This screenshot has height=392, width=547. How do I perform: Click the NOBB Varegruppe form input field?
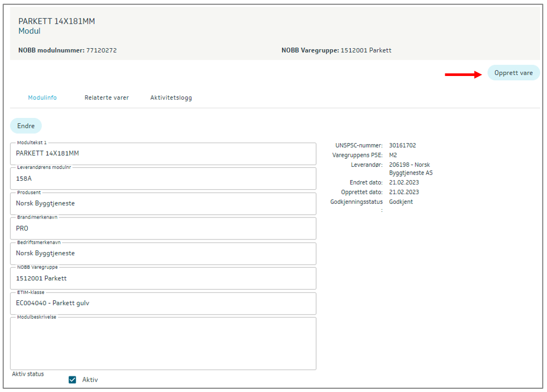(x=163, y=278)
